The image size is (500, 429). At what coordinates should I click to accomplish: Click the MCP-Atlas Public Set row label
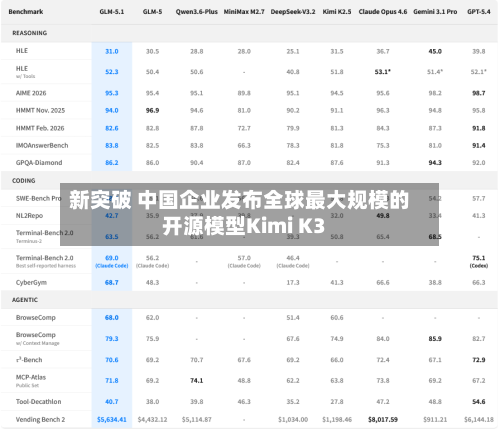coord(31,381)
